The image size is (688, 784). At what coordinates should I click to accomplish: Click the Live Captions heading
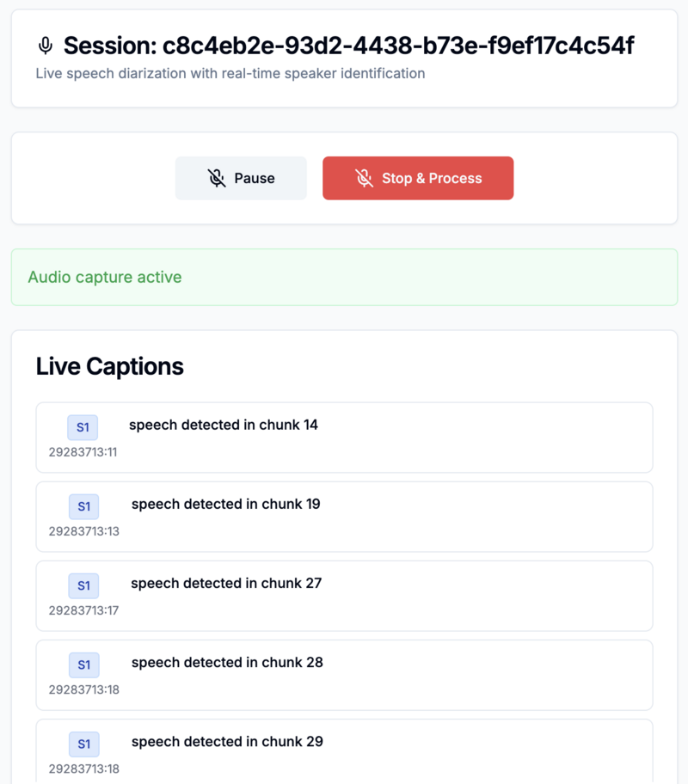click(109, 366)
